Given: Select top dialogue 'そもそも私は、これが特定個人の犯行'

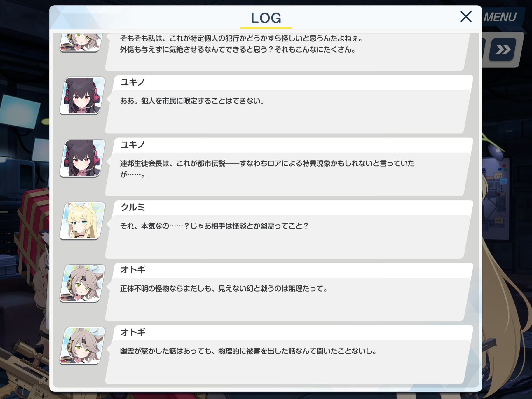Looking at the screenshot, I should pos(241,44).
